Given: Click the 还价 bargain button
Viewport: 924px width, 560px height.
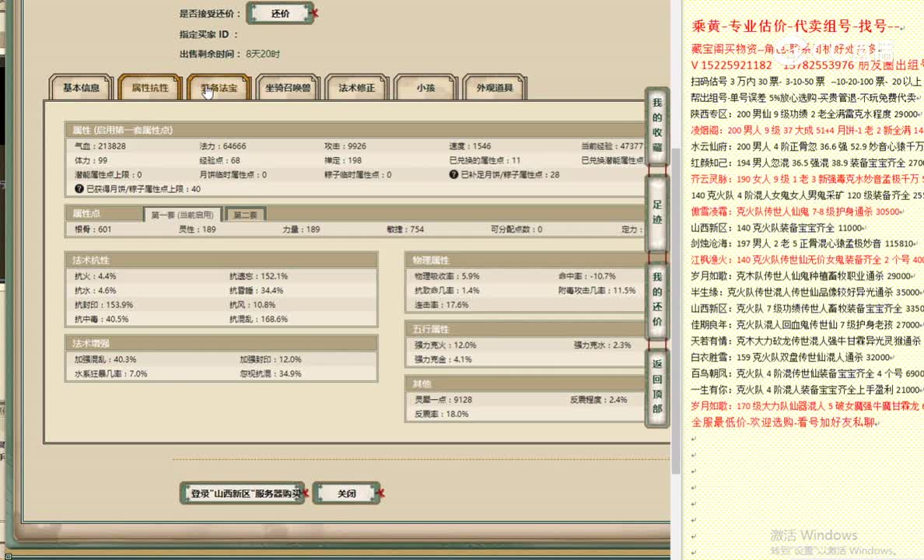Looking at the screenshot, I should coord(280,13).
